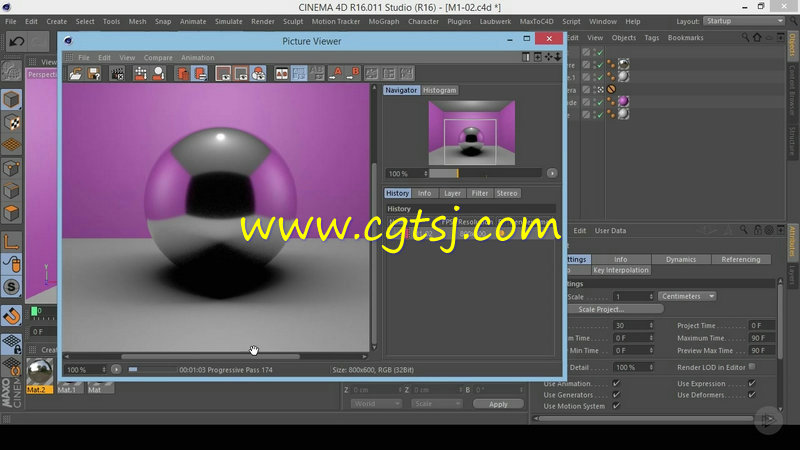The width and height of the screenshot is (800, 450).
Task: Click bottom-left zoom 100% stepper in Picture Viewer
Action: pos(104,369)
